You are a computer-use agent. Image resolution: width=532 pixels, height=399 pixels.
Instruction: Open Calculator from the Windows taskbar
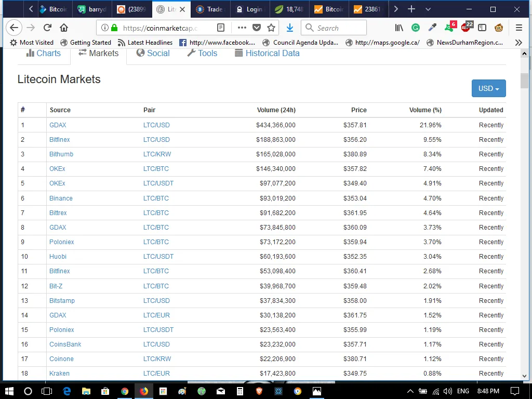(x=240, y=391)
